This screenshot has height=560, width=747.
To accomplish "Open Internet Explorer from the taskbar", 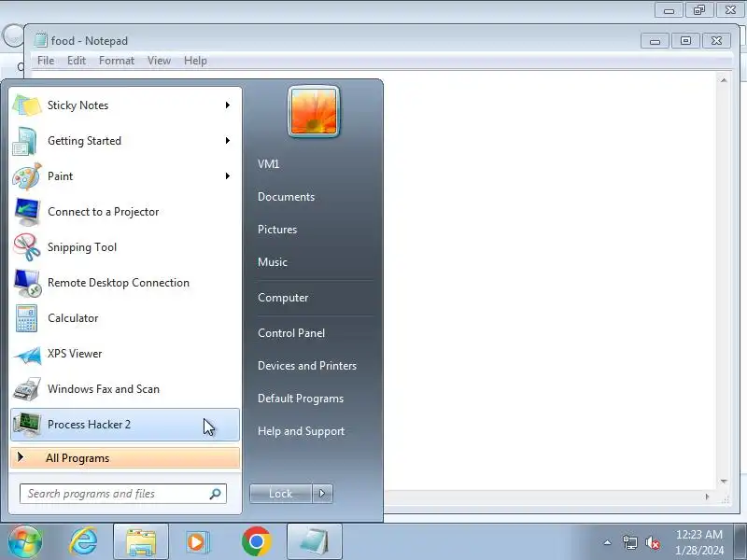I will 84,541.
